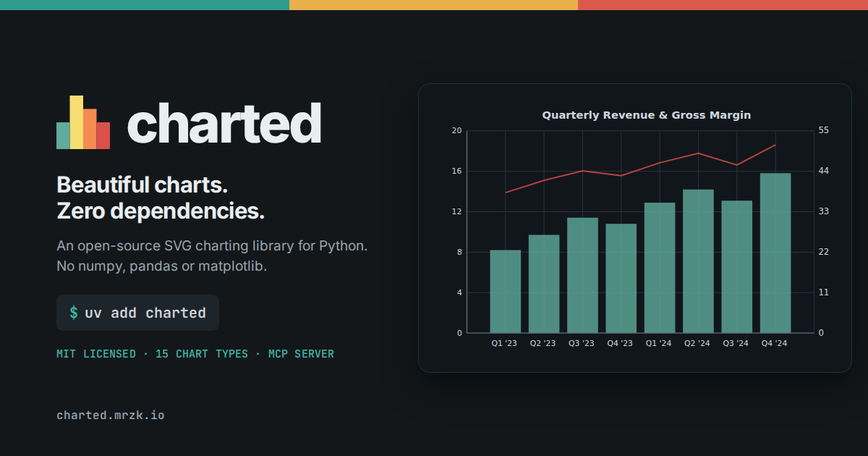Viewport: 868px width, 456px height.
Task: Click the "Q3 '23" x-axis label
Action: [x=582, y=344]
